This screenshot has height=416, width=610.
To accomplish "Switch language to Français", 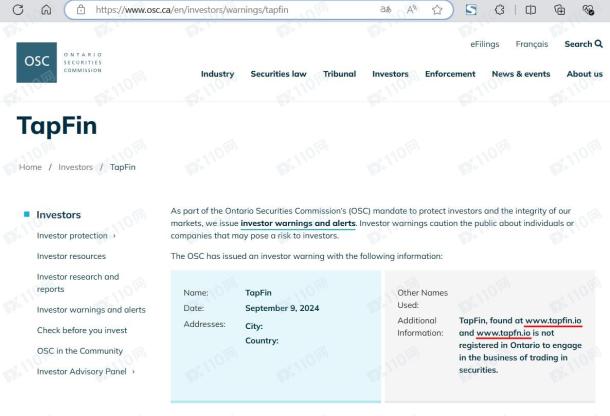I will coord(532,44).
